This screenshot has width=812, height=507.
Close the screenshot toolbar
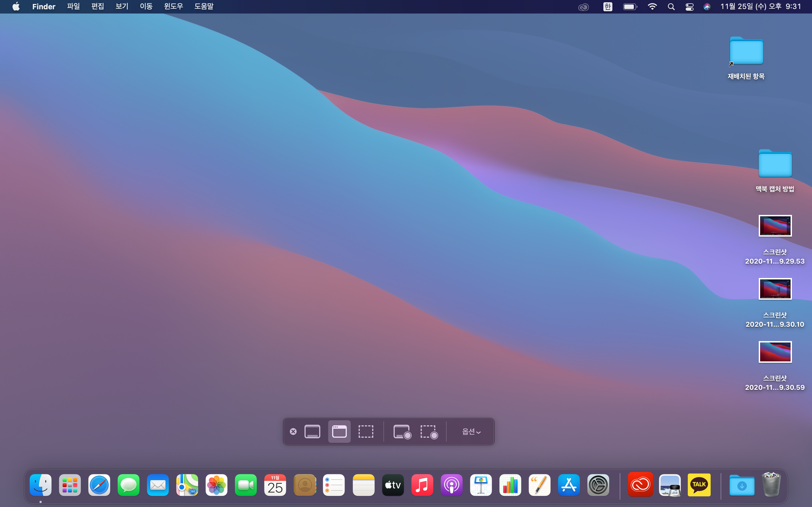pyautogui.click(x=293, y=432)
